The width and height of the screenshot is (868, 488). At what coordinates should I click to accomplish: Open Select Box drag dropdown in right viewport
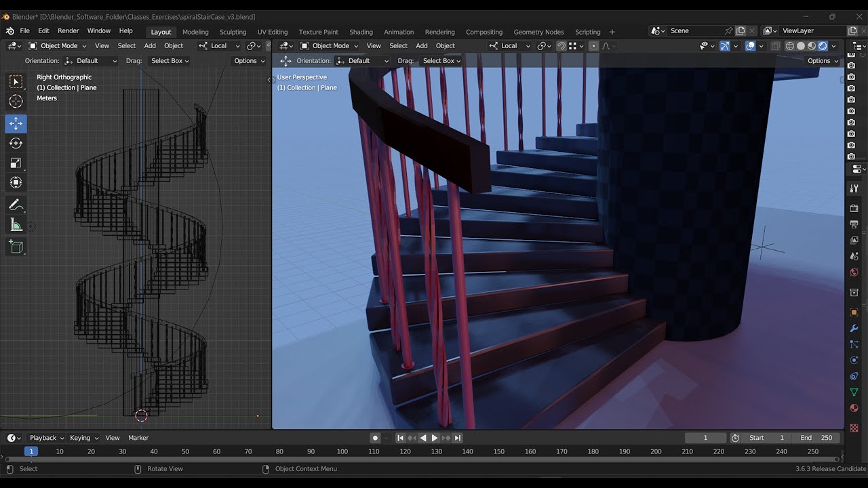click(x=441, y=61)
